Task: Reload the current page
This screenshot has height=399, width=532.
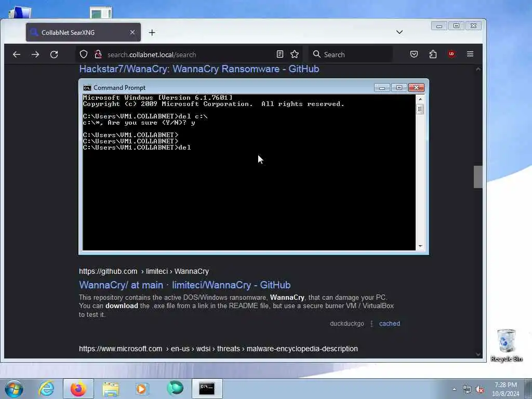Action: click(54, 54)
